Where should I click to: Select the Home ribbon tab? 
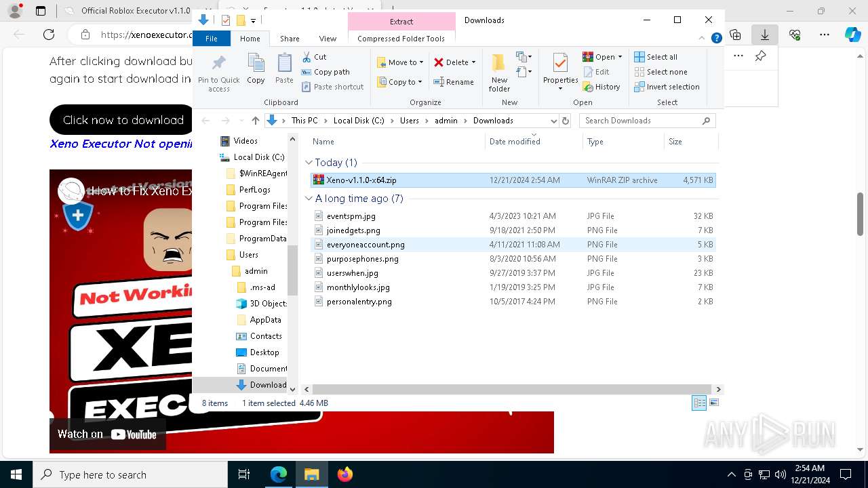pyautogui.click(x=250, y=39)
